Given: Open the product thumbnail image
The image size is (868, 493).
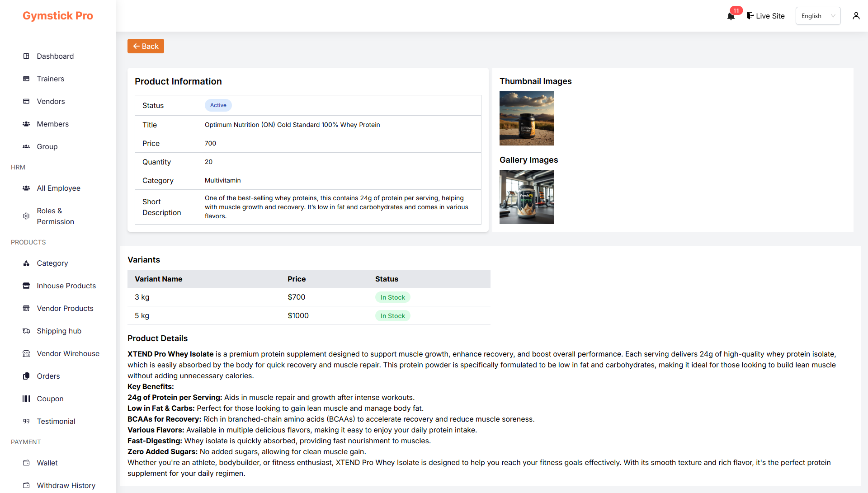Looking at the screenshot, I should [x=526, y=118].
